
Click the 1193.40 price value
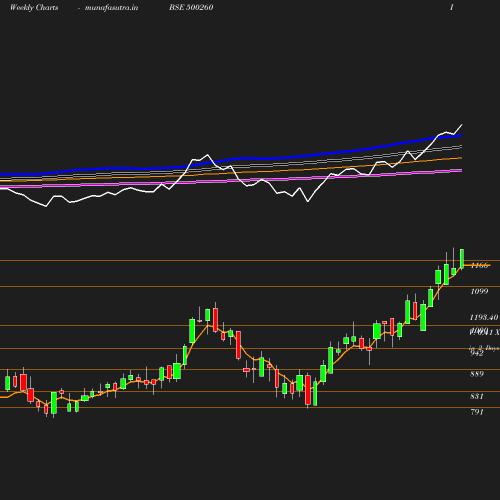[484, 317]
